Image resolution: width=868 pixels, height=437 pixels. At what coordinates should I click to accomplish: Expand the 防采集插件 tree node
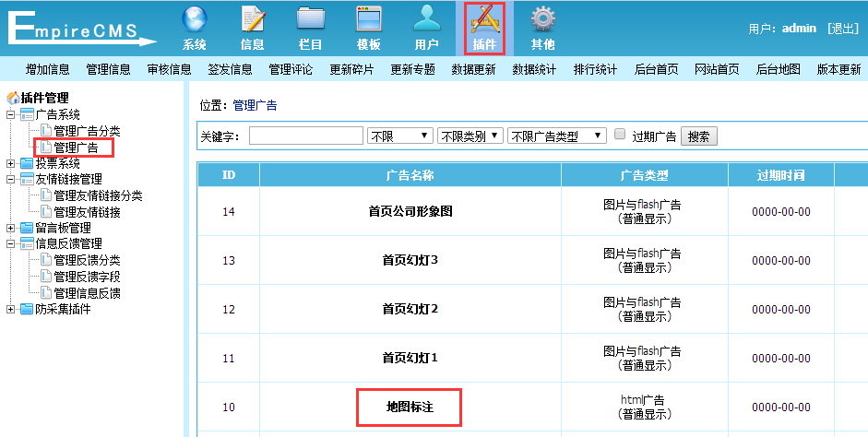[11, 309]
